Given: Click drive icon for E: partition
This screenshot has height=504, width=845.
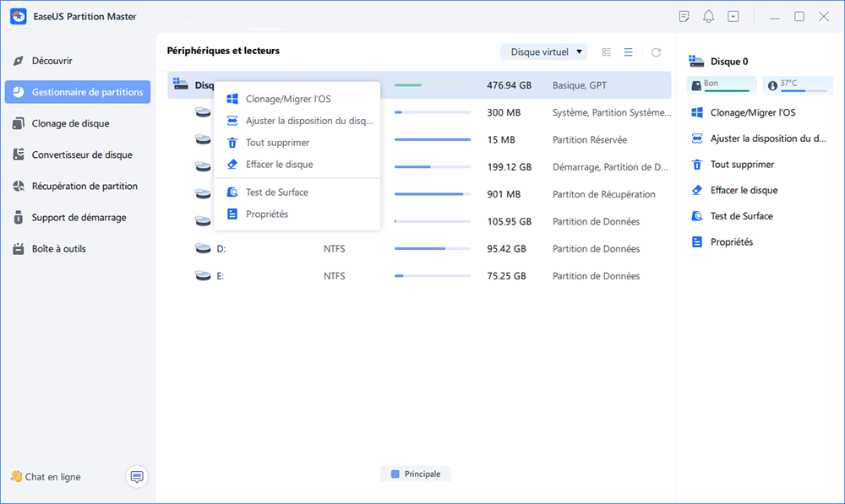Looking at the screenshot, I should 203,276.
